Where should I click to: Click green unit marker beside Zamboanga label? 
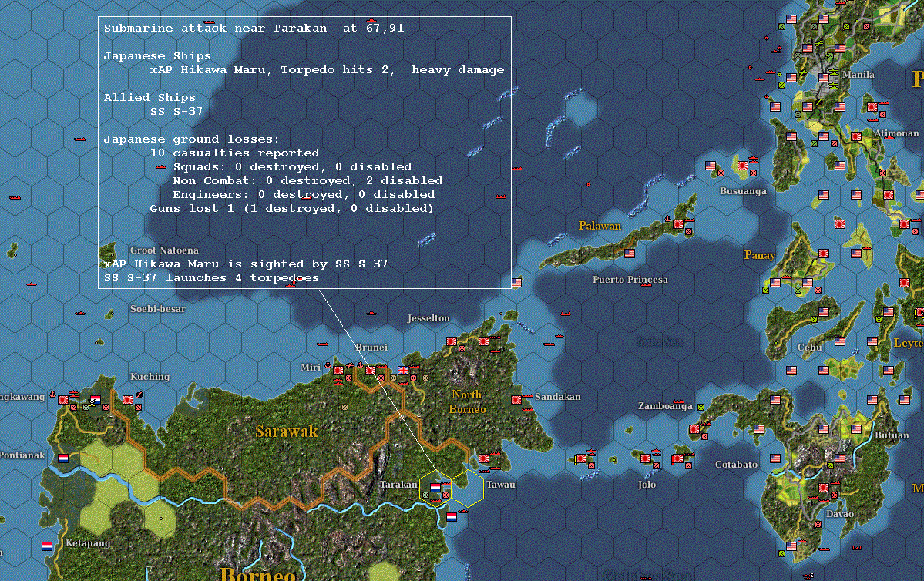(701, 407)
